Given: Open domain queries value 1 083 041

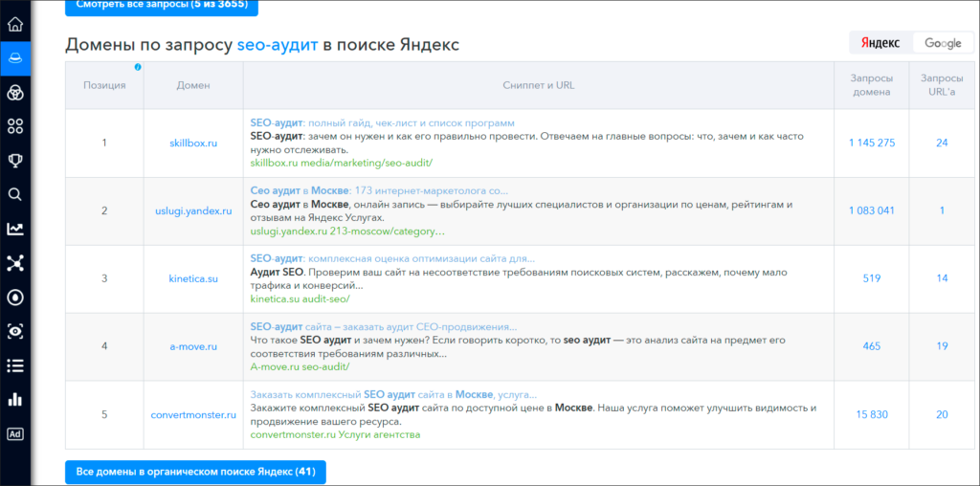Looking at the screenshot, I should 871,211.
